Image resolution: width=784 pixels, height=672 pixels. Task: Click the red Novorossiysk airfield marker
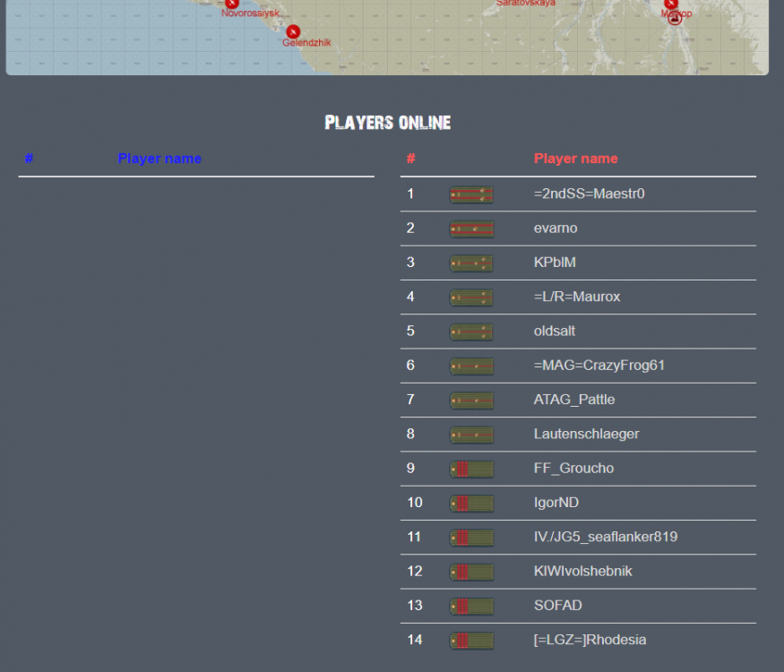(x=231, y=3)
